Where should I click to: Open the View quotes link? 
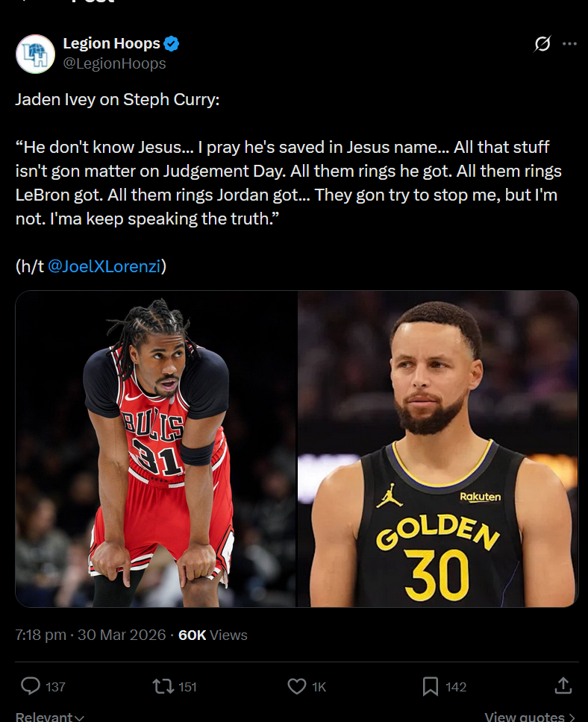[530, 717]
